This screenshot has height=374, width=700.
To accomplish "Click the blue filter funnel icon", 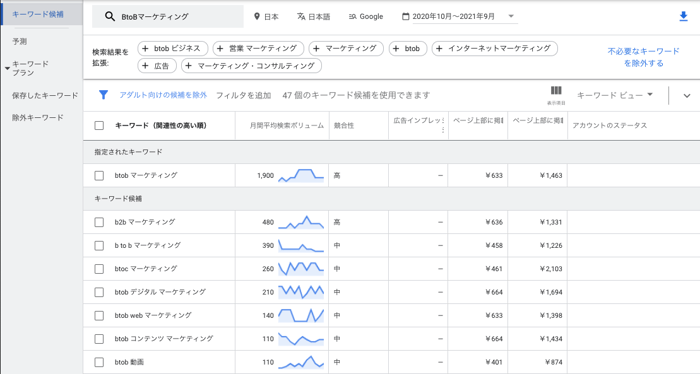I will tap(103, 95).
